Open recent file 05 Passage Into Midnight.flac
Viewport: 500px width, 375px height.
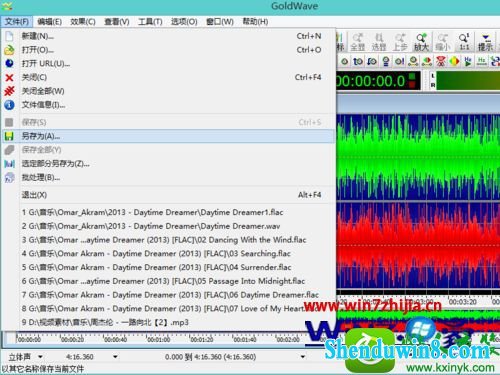click(168, 281)
